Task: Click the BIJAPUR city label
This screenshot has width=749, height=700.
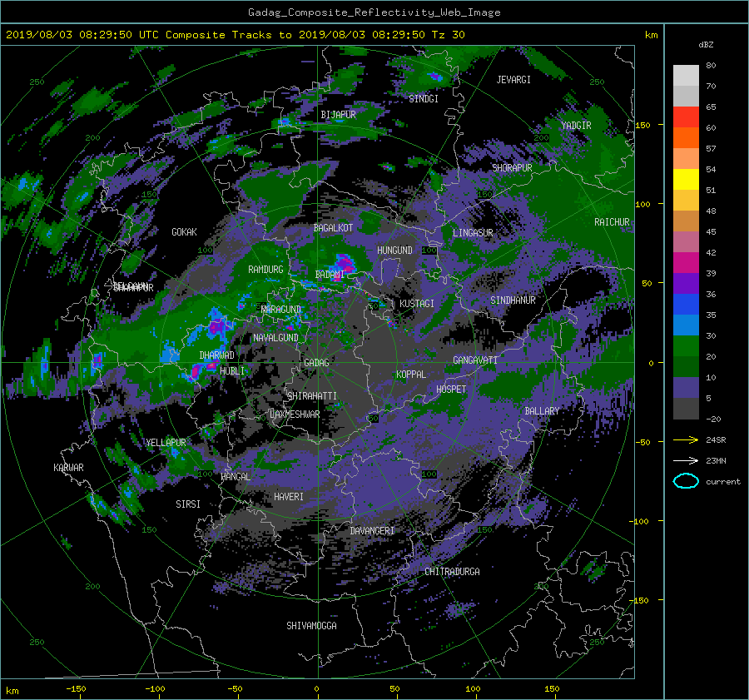Action: click(338, 115)
